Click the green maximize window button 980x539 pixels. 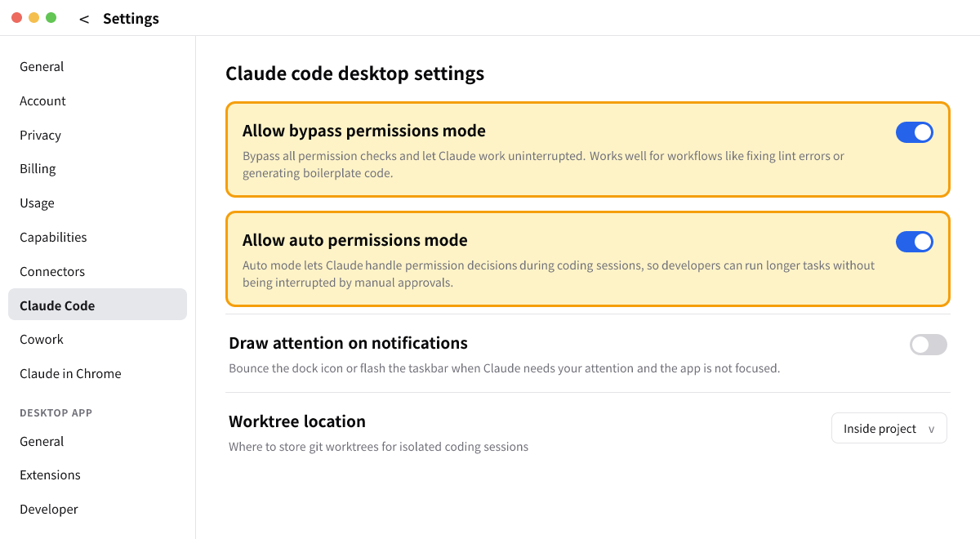(51, 17)
